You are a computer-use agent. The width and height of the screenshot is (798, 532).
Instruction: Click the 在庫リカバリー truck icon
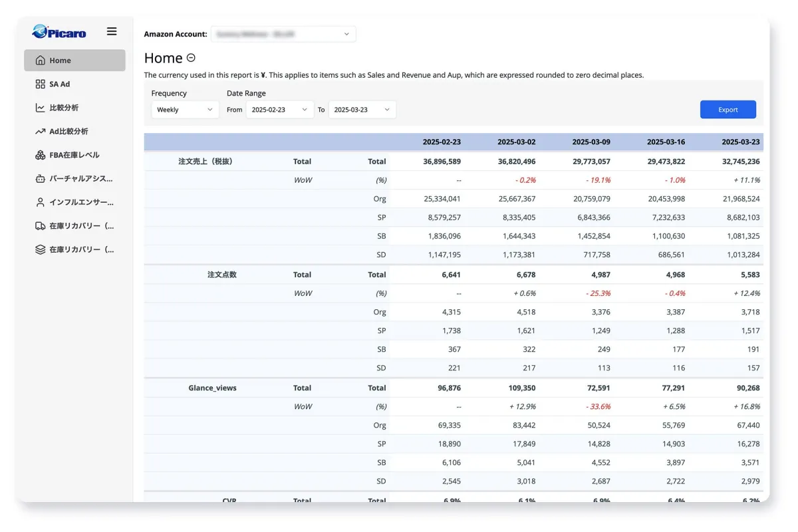pyautogui.click(x=40, y=226)
